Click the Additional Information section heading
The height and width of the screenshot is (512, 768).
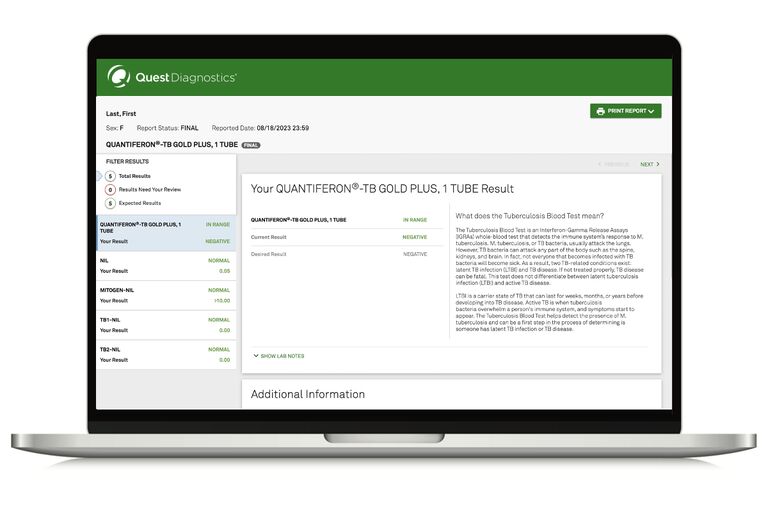[307, 394]
